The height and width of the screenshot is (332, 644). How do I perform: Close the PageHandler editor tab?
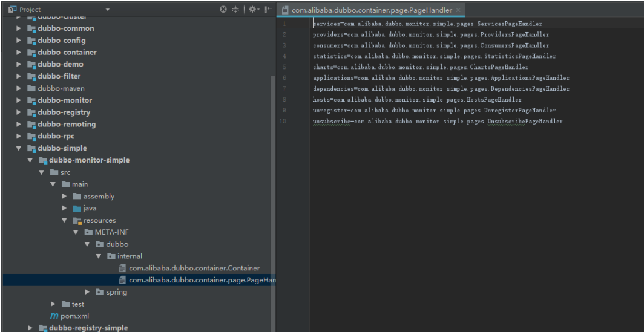point(458,10)
